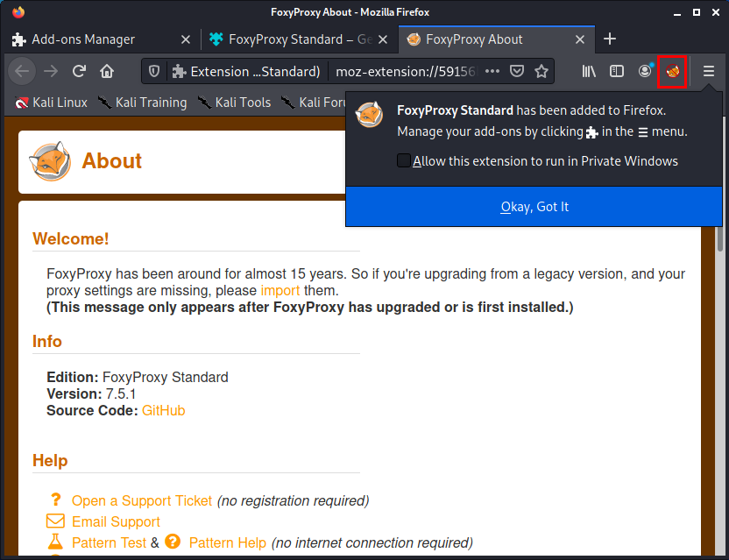Close the FoxyProxy About tab
This screenshot has height=560, width=729.
point(580,39)
